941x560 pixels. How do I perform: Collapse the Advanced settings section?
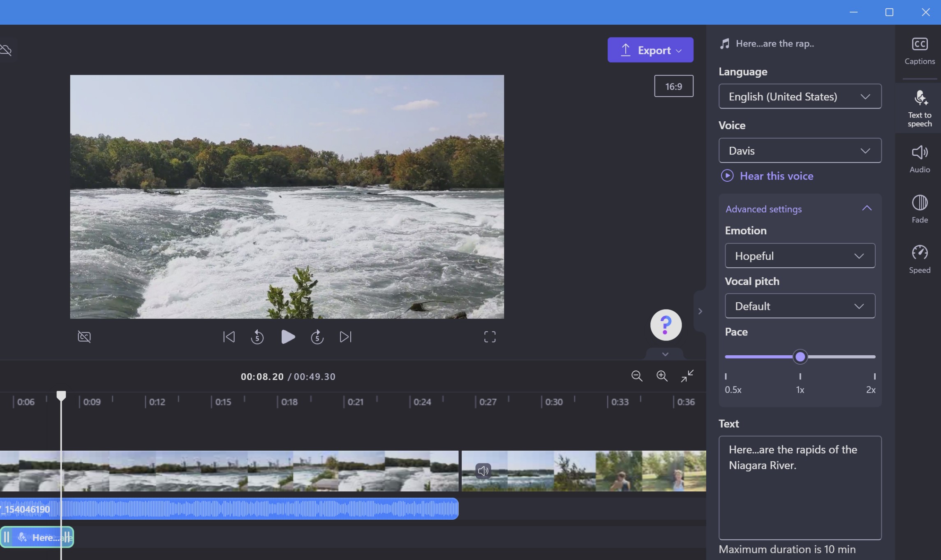click(867, 209)
